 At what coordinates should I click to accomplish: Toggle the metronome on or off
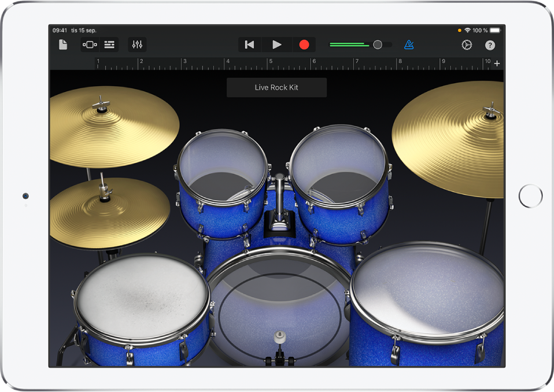click(x=409, y=45)
